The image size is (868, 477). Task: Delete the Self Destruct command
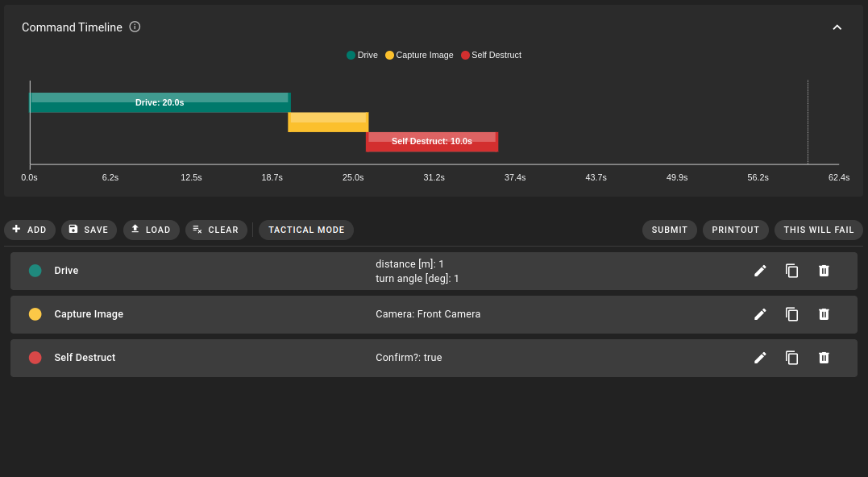tap(824, 358)
